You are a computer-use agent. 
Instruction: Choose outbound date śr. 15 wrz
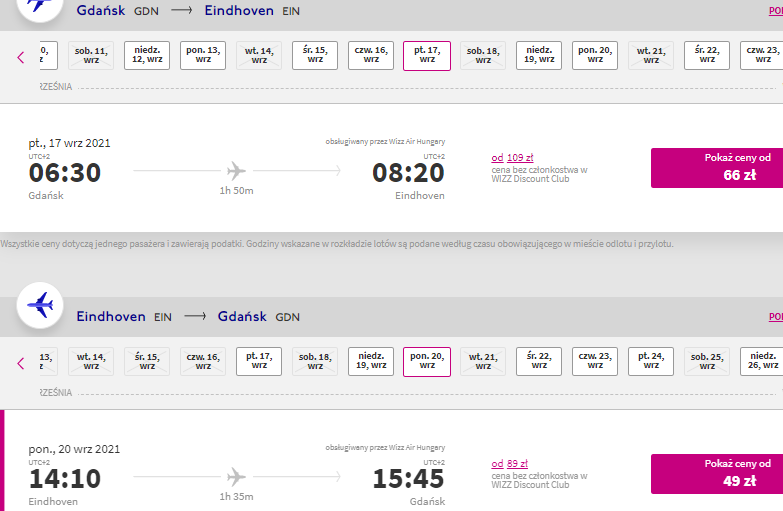click(x=315, y=55)
